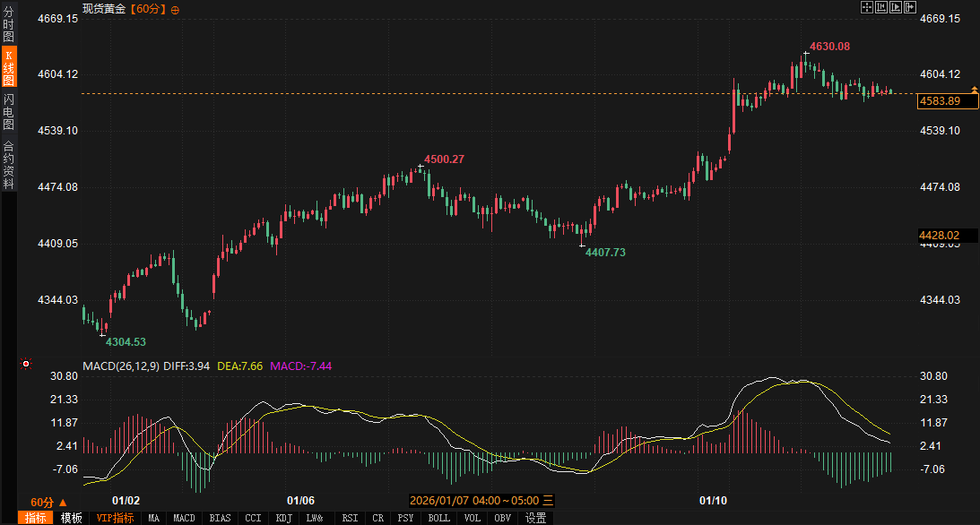Switch to the 分时图 side tab
The height and width of the screenshot is (525, 980).
(8, 24)
